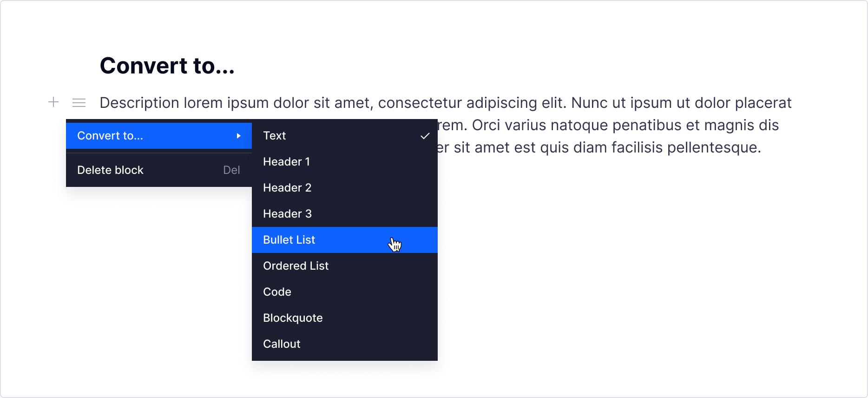
Task: Convert the block to Ordered List
Action: (296, 266)
